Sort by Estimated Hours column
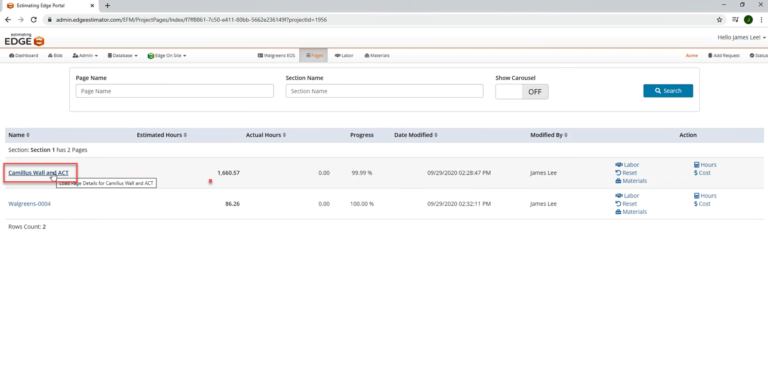Image resolution: width=768 pixels, height=365 pixels. pos(161,135)
